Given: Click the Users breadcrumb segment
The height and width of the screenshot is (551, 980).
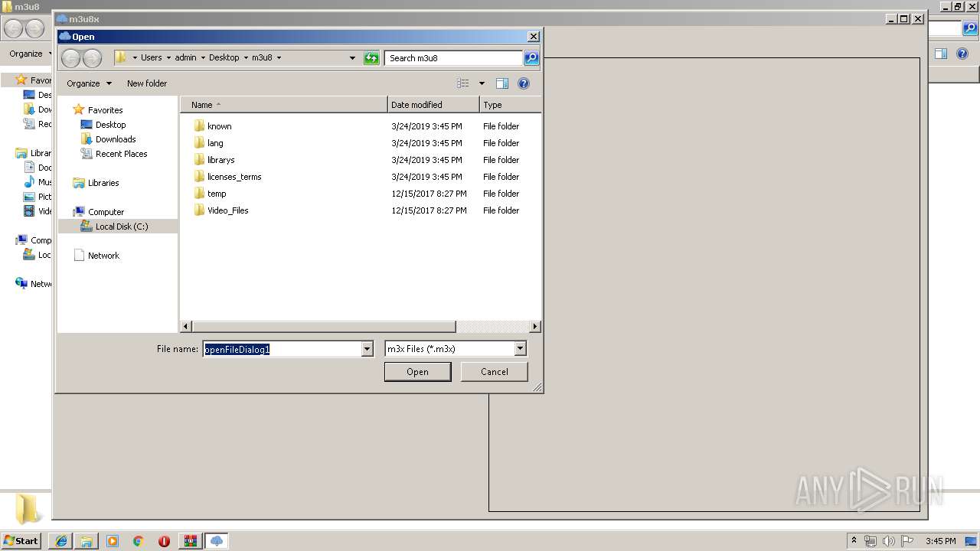Looking at the screenshot, I should (x=151, y=58).
